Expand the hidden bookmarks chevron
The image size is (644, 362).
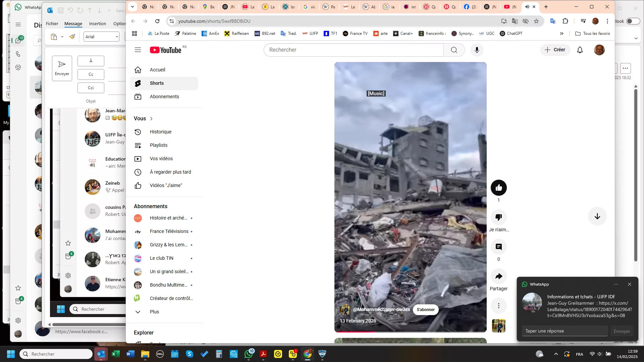point(562,34)
